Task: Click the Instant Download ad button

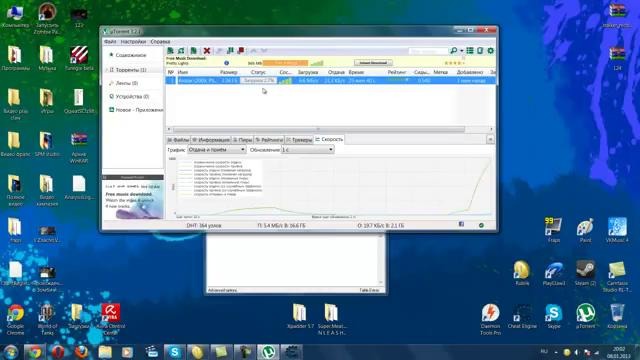Action: point(373,62)
